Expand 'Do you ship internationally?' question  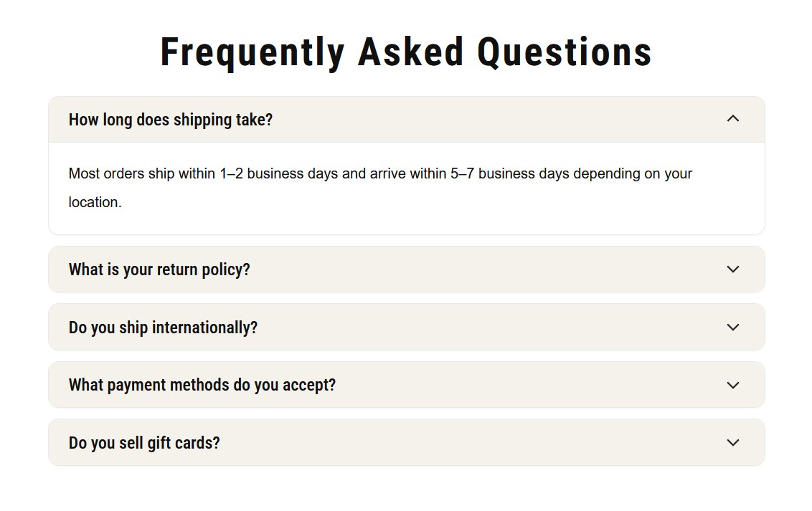click(407, 328)
